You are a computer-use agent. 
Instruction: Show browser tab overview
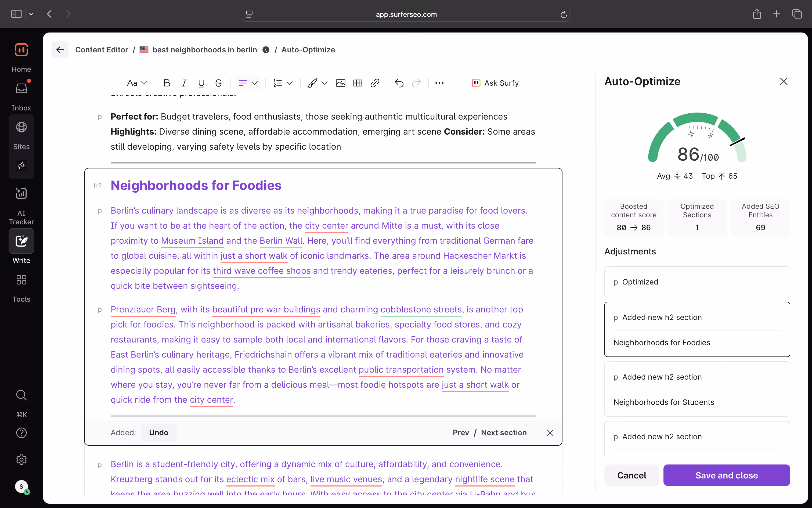pyautogui.click(x=797, y=14)
